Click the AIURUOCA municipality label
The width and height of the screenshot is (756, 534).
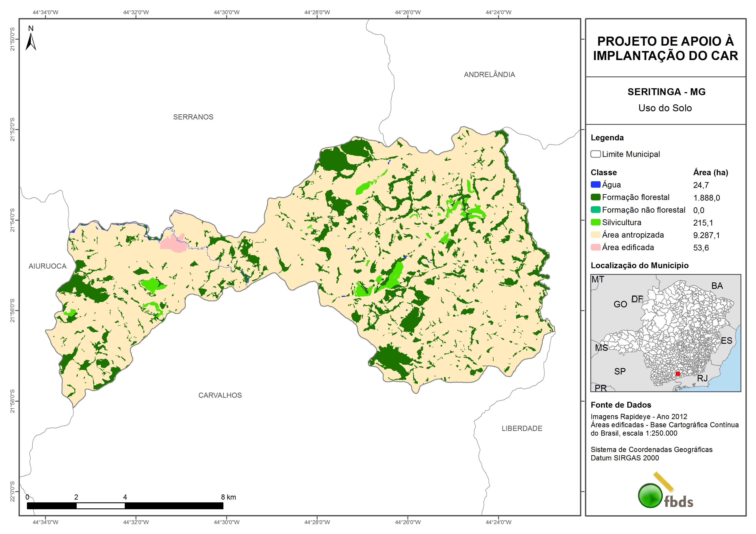tap(47, 266)
